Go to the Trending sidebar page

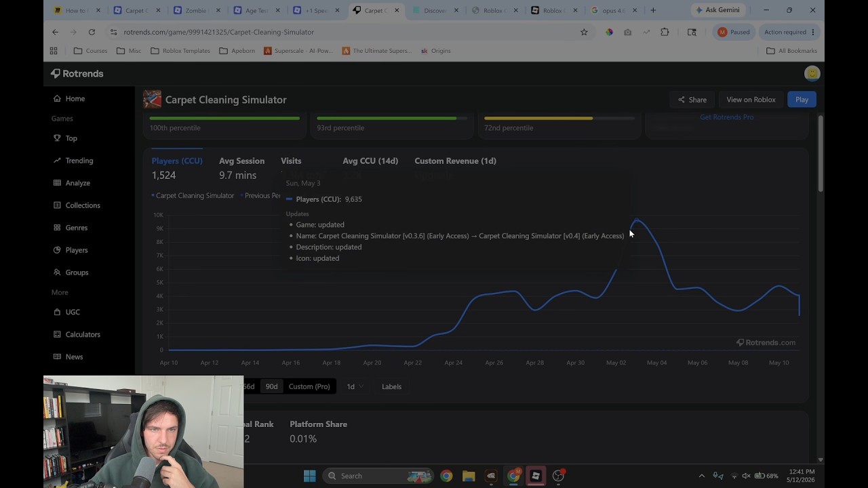coord(73,161)
